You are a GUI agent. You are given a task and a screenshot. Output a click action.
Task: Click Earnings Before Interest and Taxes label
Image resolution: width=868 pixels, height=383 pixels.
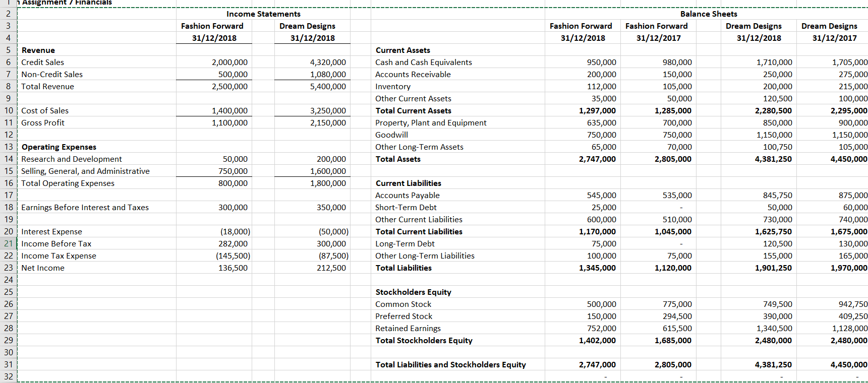(x=85, y=207)
